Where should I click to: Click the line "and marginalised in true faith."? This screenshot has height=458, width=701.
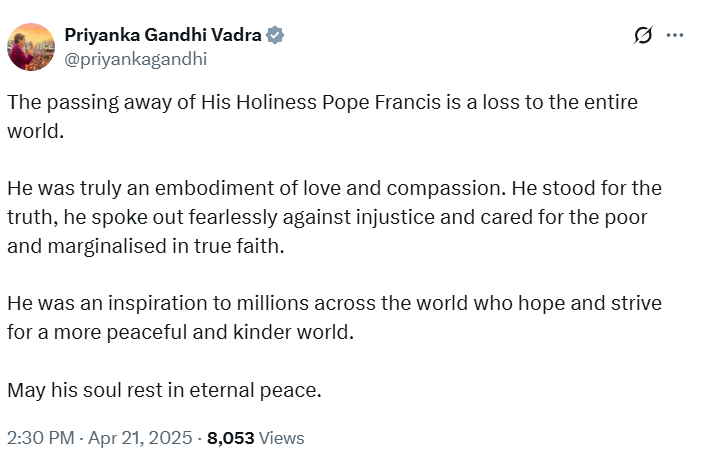146,246
